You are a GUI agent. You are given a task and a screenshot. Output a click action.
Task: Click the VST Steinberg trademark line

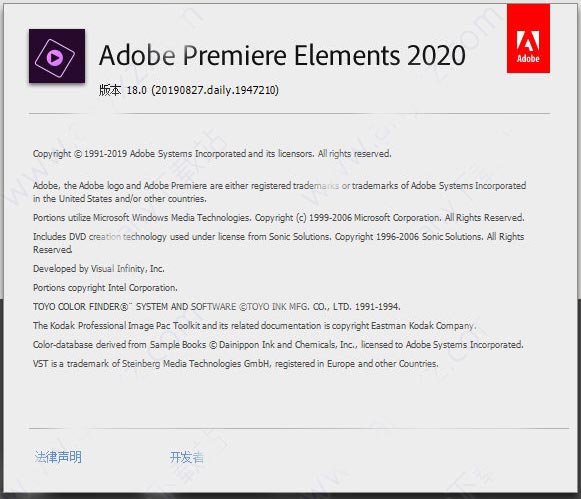236,363
